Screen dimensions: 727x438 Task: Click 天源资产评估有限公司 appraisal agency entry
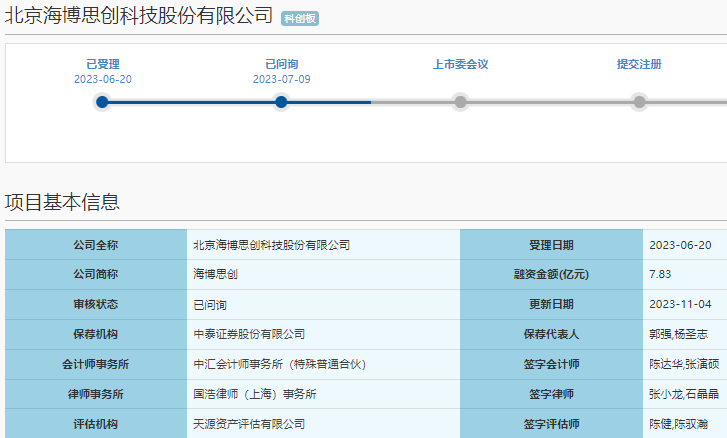click(x=249, y=424)
